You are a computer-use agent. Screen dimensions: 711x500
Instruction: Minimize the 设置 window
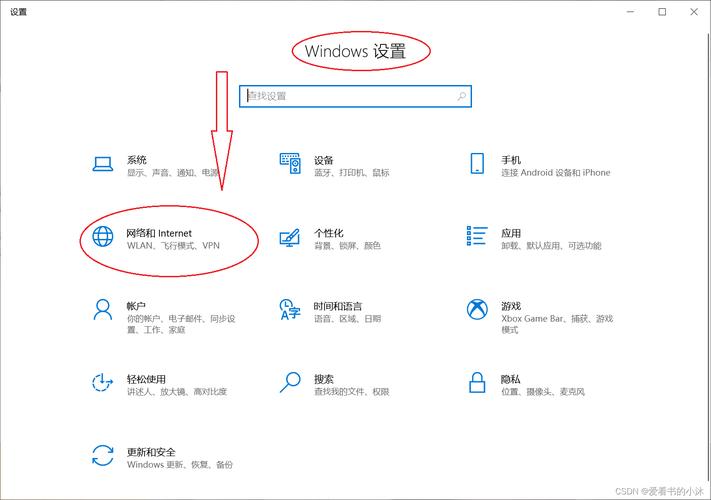tap(630, 12)
